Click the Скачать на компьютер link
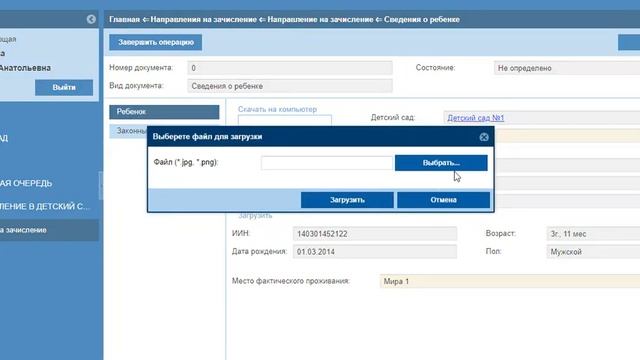This screenshot has width=640, height=360. point(277,109)
